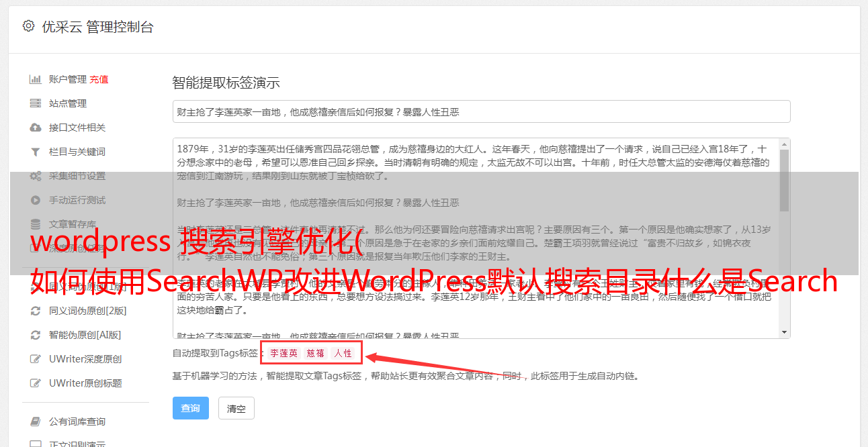Click the play icon beside 手动运行测试
The height and width of the screenshot is (447, 868).
tap(36, 200)
